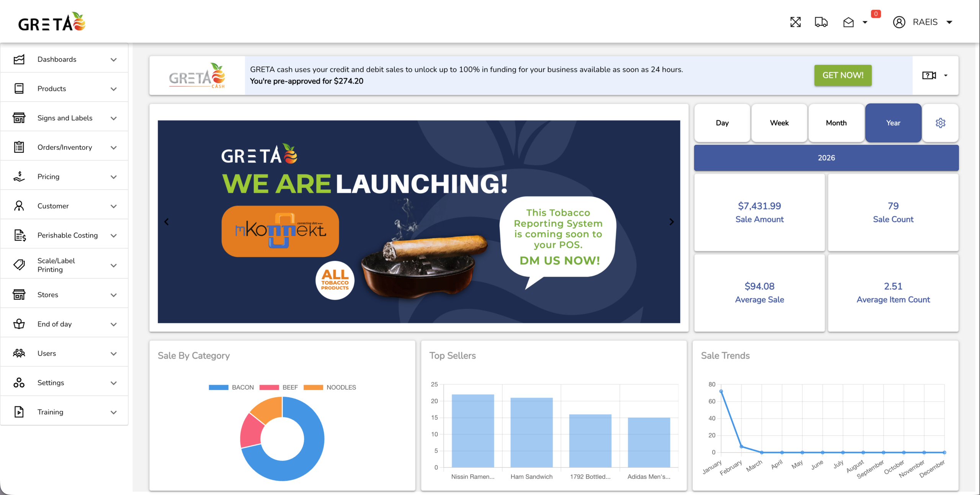980x495 pixels.
Task: Click the Orders/Inventory clipboard icon
Action: click(x=19, y=147)
